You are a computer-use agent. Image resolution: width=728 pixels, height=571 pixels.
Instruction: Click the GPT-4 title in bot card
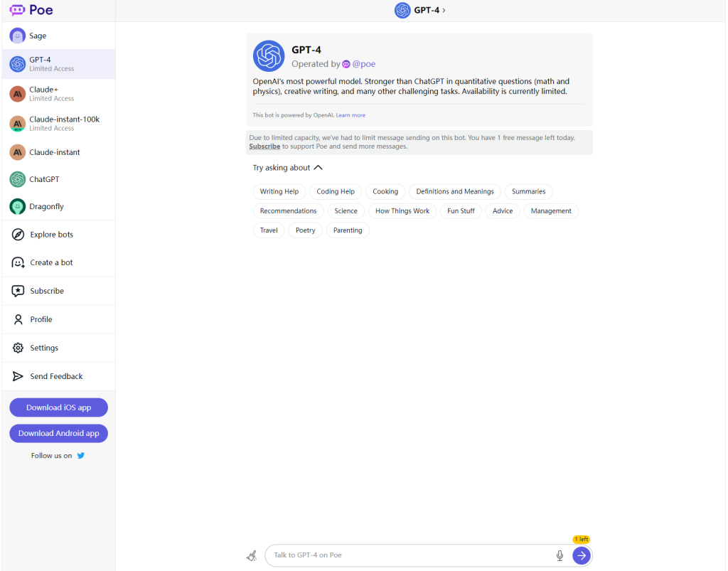(306, 50)
